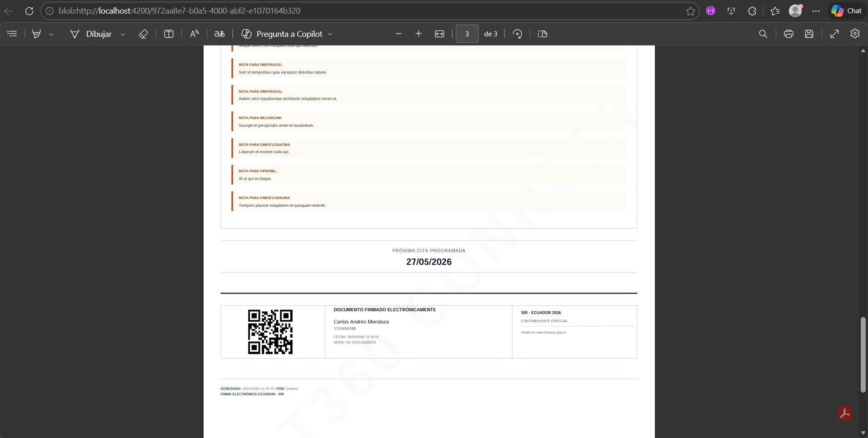Open the Copilot Chat button

tap(846, 11)
